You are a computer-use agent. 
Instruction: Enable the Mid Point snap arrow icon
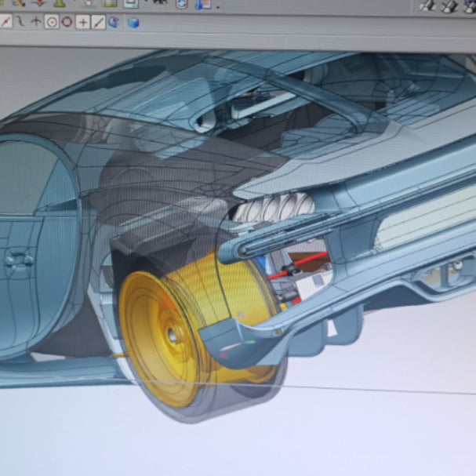pyautogui.click(x=36, y=22)
